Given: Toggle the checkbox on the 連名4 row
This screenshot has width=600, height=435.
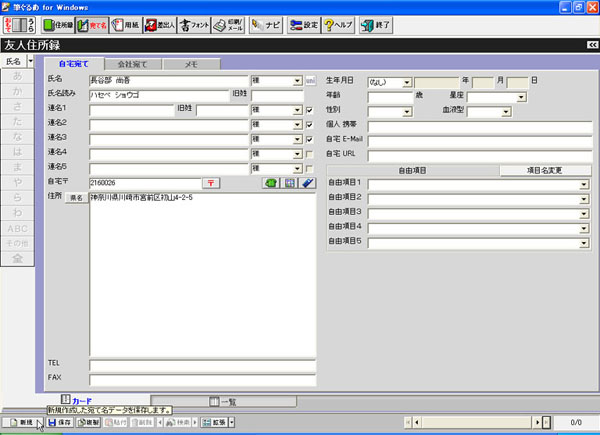Looking at the screenshot, I should tap(309, 153).
